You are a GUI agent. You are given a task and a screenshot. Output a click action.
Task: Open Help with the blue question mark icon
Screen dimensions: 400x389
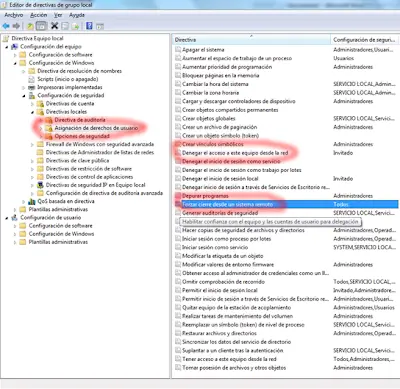coord(89,26)
